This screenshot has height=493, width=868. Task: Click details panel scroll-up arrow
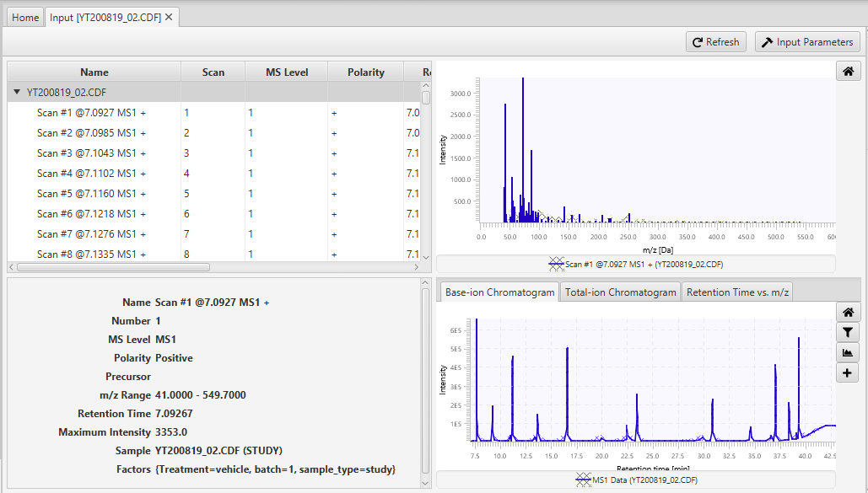tap(425, 283)
